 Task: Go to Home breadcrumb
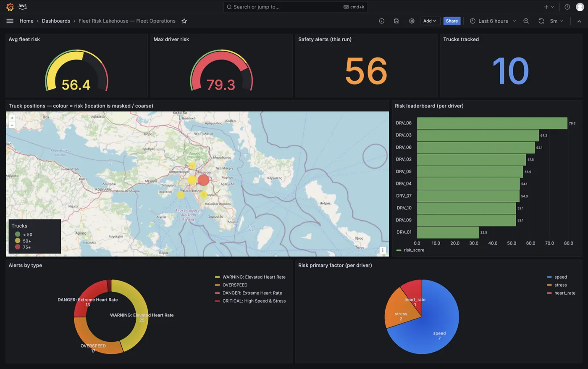coord(26,21)
